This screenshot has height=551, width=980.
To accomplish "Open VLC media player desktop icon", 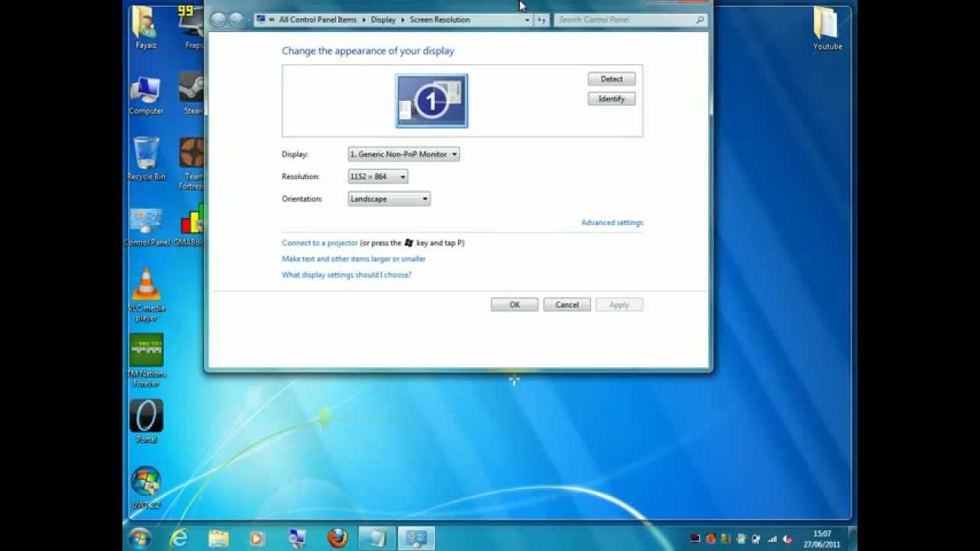I will (x=146, y=295).
